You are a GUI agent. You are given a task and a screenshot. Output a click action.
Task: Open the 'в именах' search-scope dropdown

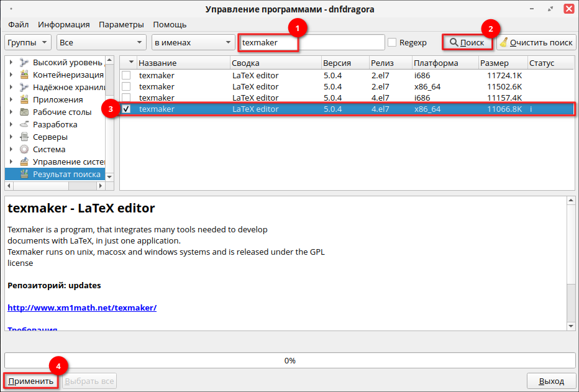point(193,42)
